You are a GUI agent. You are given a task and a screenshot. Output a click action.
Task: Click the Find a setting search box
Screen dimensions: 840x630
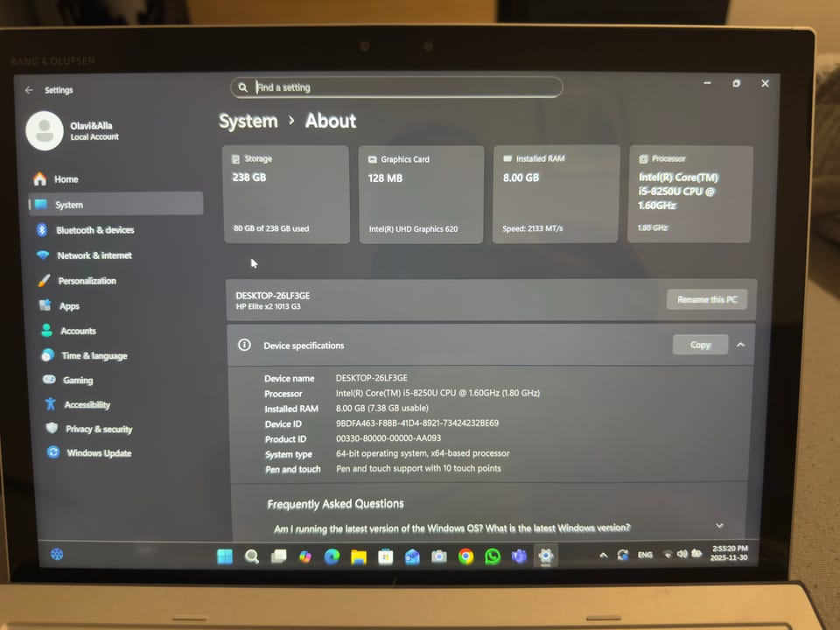[396, 87]
